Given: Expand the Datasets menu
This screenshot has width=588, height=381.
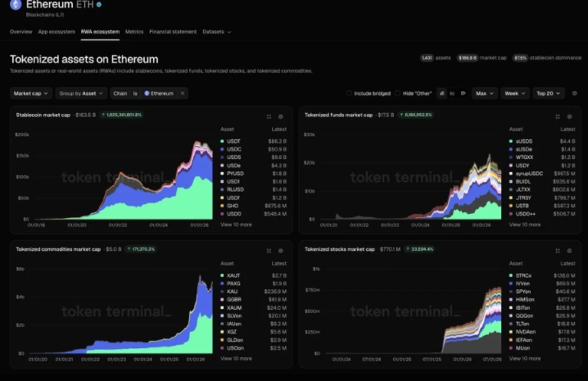Looking at the screenshot, I should pyautogui.click(x=216, y=32).
